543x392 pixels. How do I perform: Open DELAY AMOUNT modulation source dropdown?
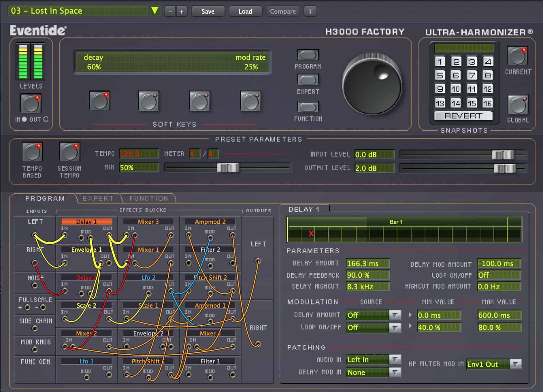click(x=395, y=315)
